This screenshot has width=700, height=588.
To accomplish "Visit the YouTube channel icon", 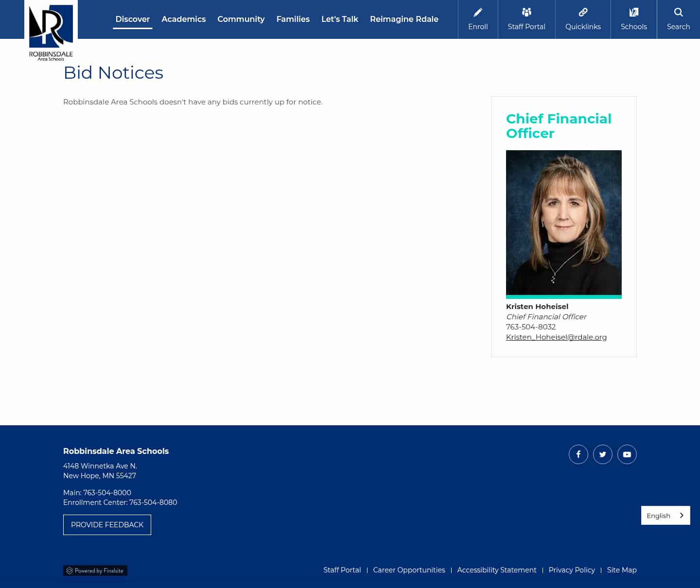I will pyautogui.click(x=627, y=454).
